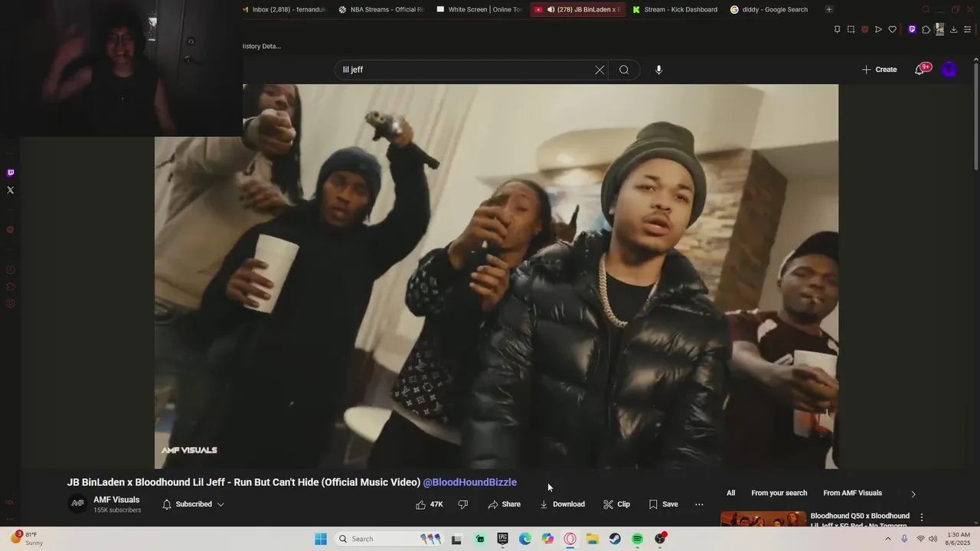Viewport: 980px width, 551px height.
Task: Open Epic Games Launcher from the taskbar
Action: pos(502,539)
